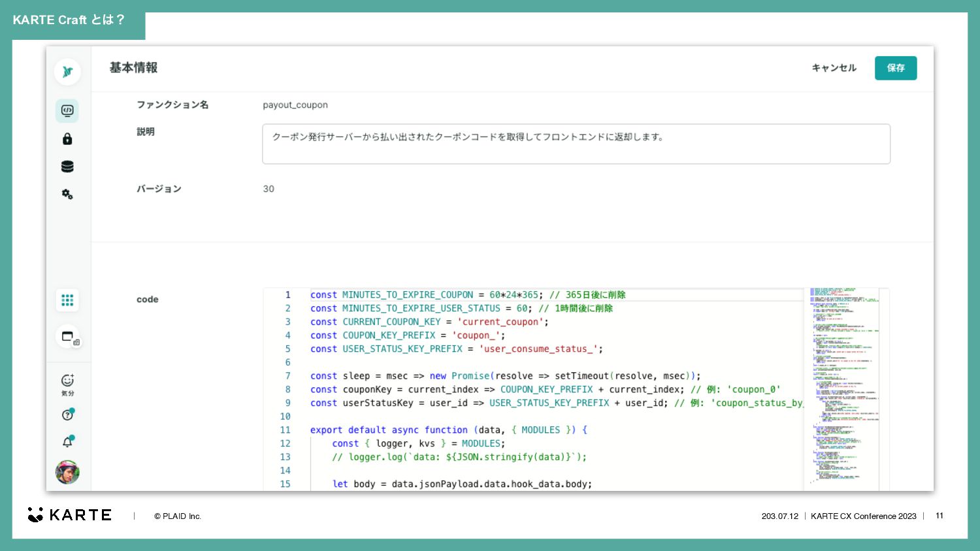Click the export default async function line
This screenshot has width=980, height=551.
[x=449, y=430]
